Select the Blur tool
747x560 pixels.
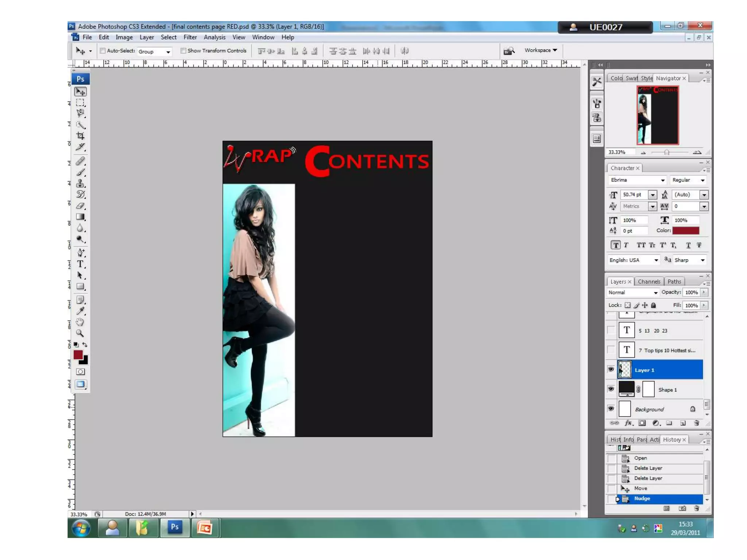(80, 228)
